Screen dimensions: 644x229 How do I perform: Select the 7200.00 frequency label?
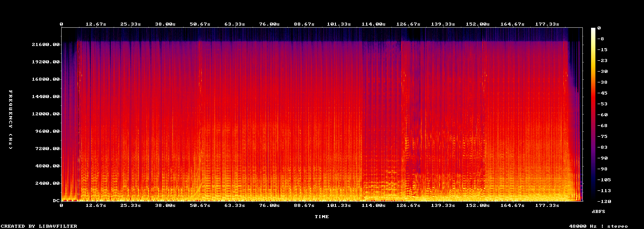(x=47, y=149)
